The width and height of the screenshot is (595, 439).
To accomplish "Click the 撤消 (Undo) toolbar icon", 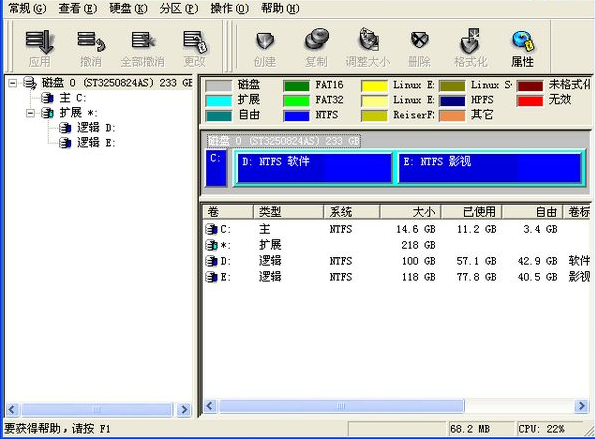I will [91, 48].
